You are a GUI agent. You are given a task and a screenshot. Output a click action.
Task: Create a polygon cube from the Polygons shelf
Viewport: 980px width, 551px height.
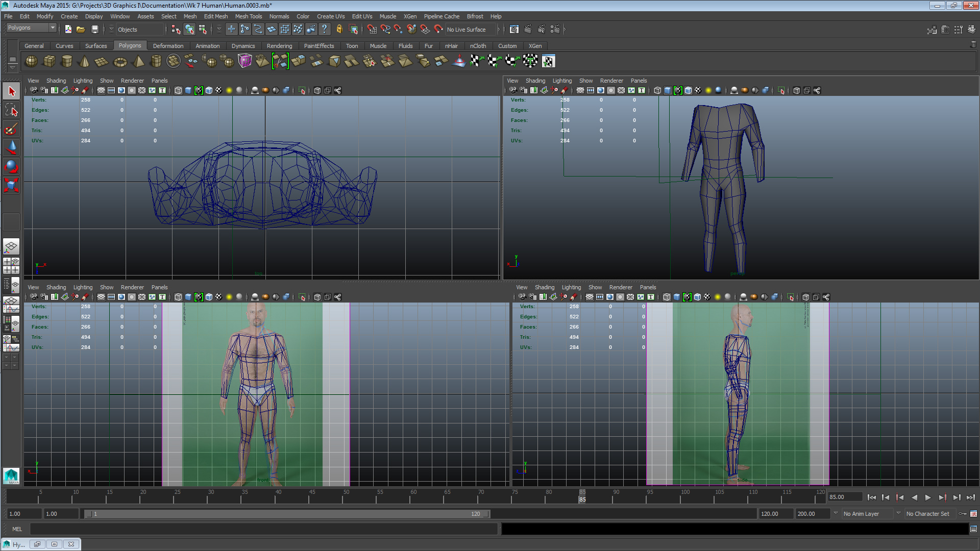[x=50, y=61]
